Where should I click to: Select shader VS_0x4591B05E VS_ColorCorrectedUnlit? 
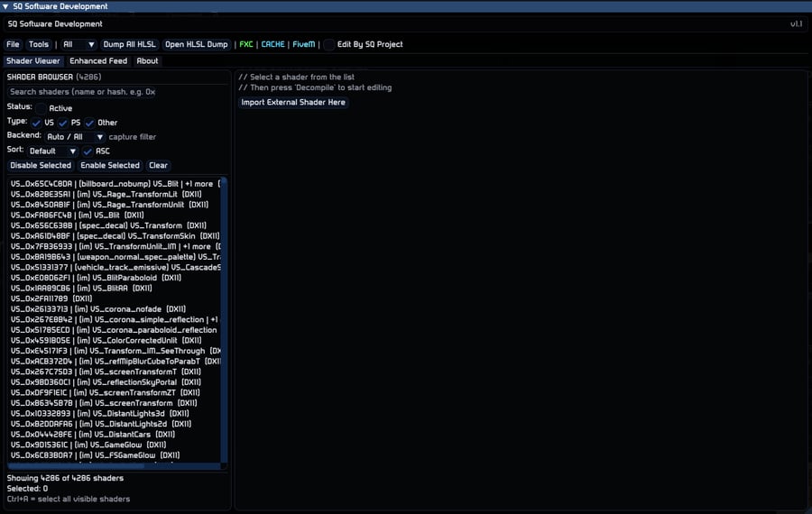pos(115,340)
